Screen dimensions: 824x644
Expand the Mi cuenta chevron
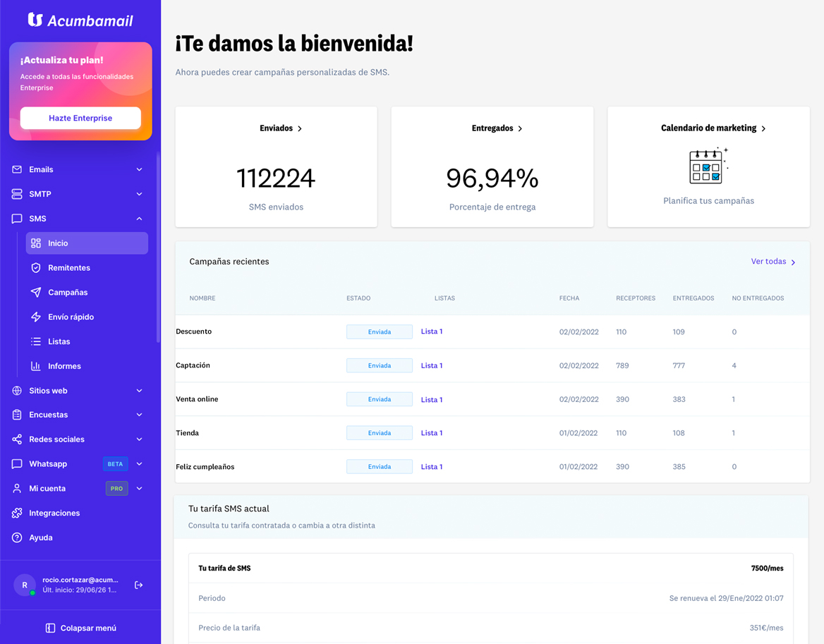point(139,489)
